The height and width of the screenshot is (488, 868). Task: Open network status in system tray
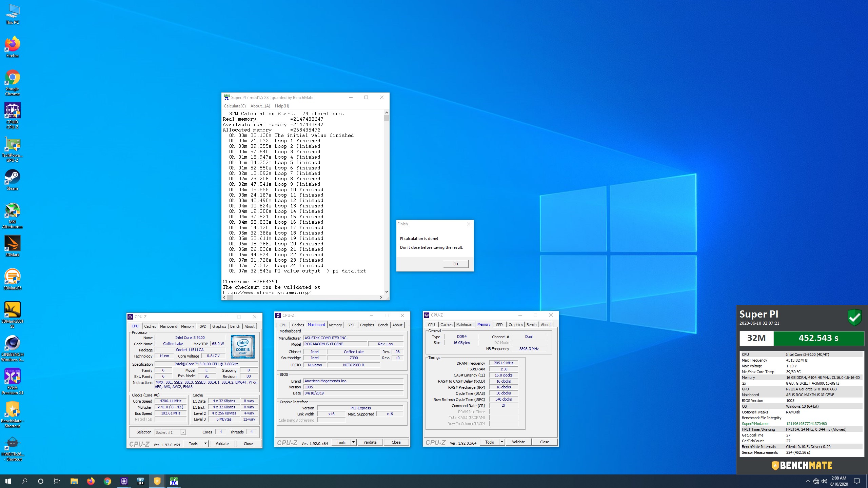coord(816,481)
